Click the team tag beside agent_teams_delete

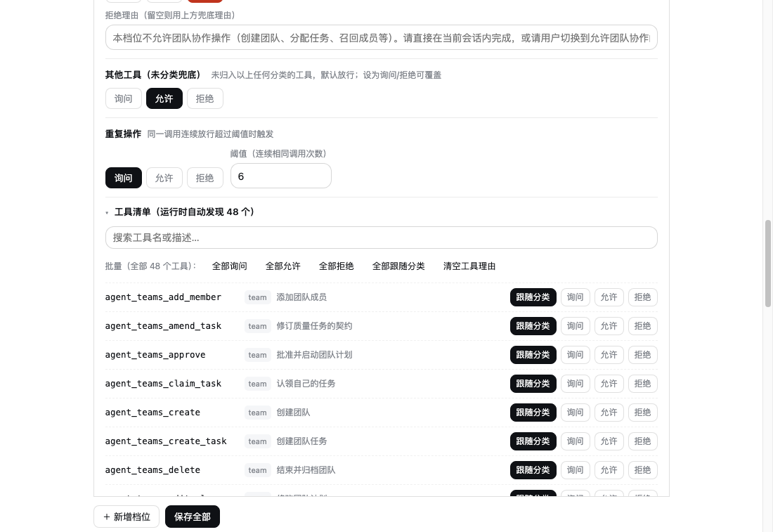tap(257, 470)
